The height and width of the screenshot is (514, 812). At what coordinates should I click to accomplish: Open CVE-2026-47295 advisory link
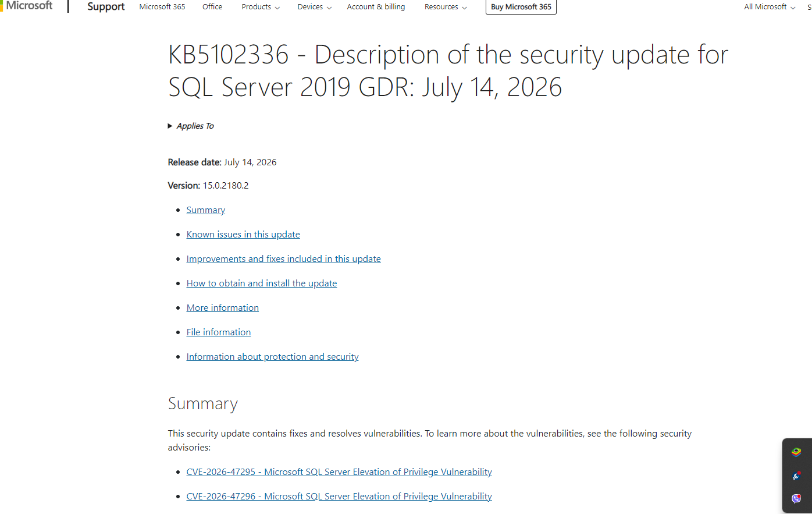339,472
